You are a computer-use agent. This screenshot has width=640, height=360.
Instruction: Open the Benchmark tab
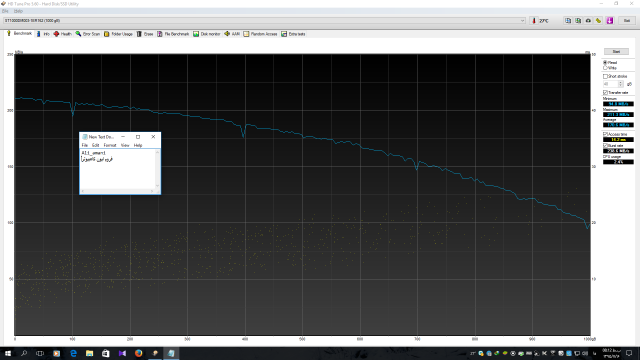click(20, 33)
